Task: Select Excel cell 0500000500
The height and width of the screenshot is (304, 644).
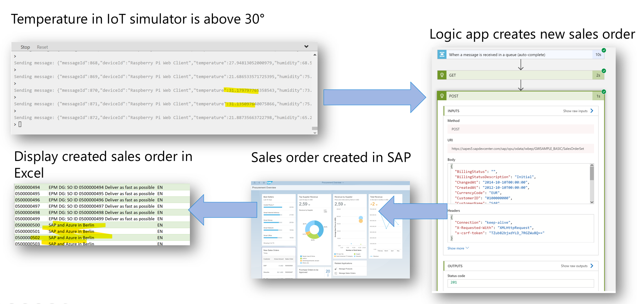Action: 28,225
